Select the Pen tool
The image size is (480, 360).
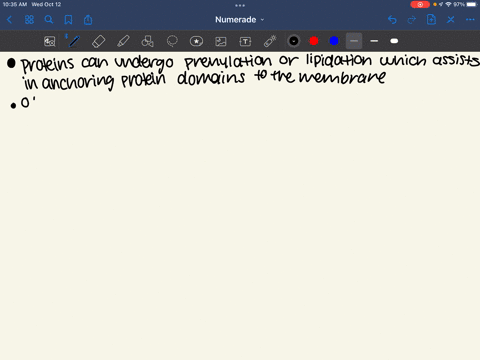click(74, 41)
